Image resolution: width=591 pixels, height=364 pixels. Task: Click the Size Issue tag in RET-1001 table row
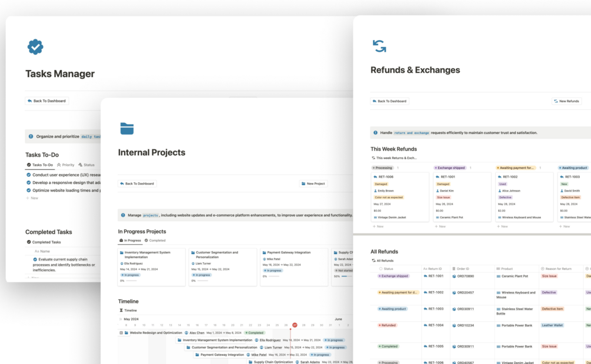(x=549, y=276)
